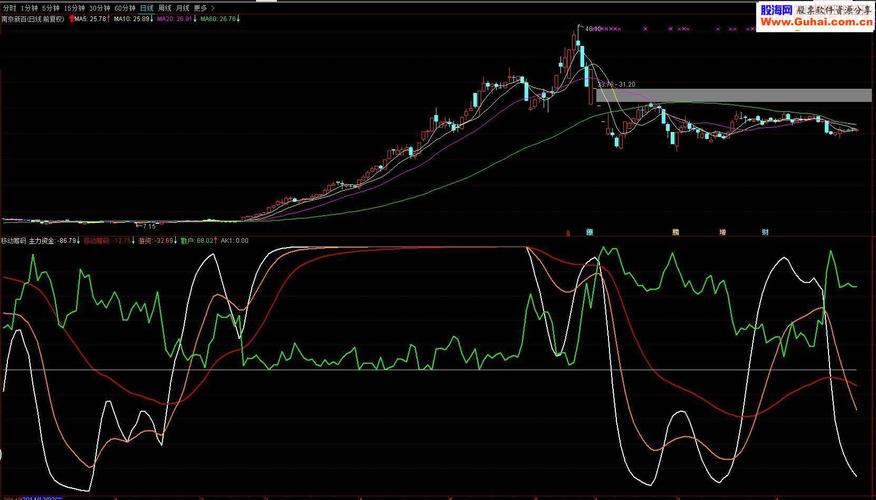Click the red marker icon before MA5

tap(71, 19)
